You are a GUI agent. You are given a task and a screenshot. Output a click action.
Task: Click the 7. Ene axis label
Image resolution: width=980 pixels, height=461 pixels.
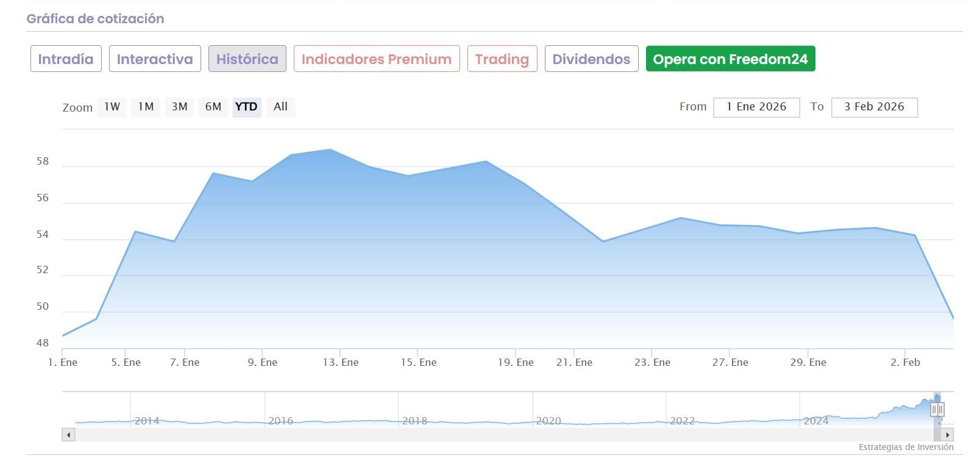coord(185,362)
